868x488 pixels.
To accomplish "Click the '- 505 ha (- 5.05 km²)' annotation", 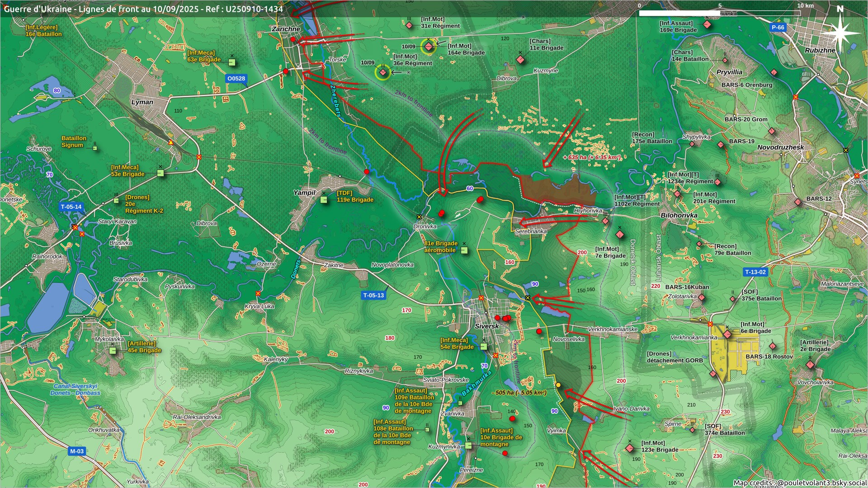I will pos(519,393).
